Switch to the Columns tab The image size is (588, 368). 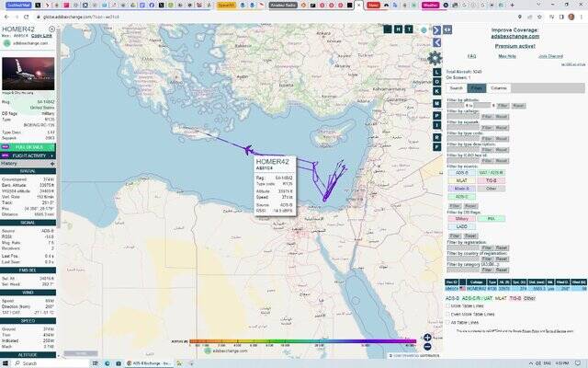(499, 88)
